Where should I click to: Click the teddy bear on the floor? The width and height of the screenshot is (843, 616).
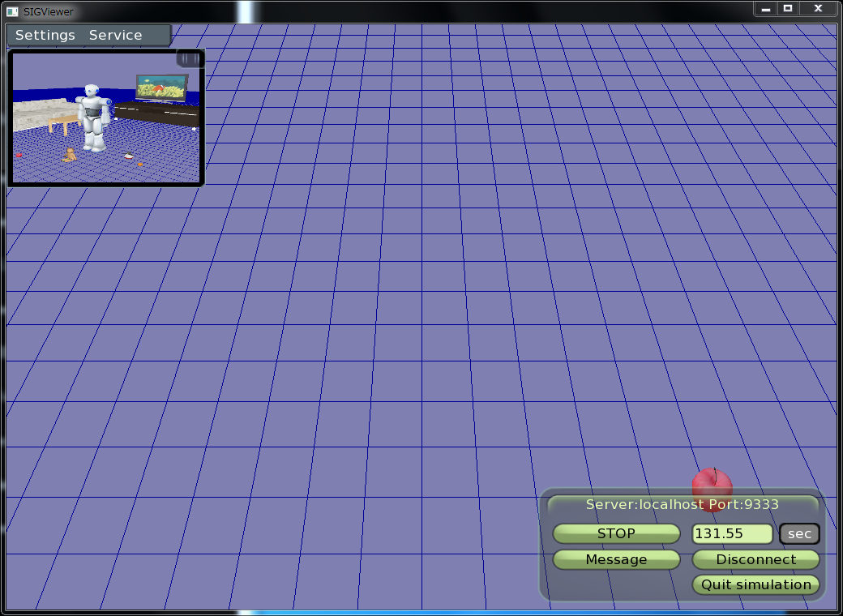(x=71, y=154)
